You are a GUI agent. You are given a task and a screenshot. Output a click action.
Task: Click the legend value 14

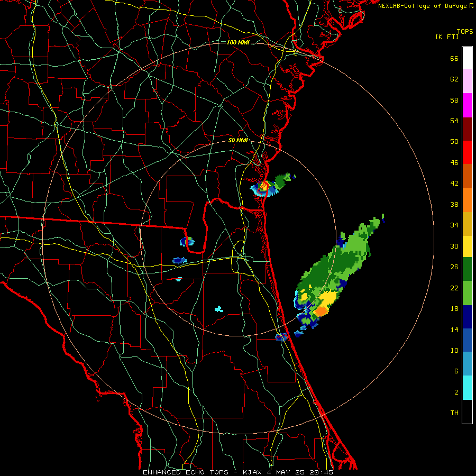454,329
